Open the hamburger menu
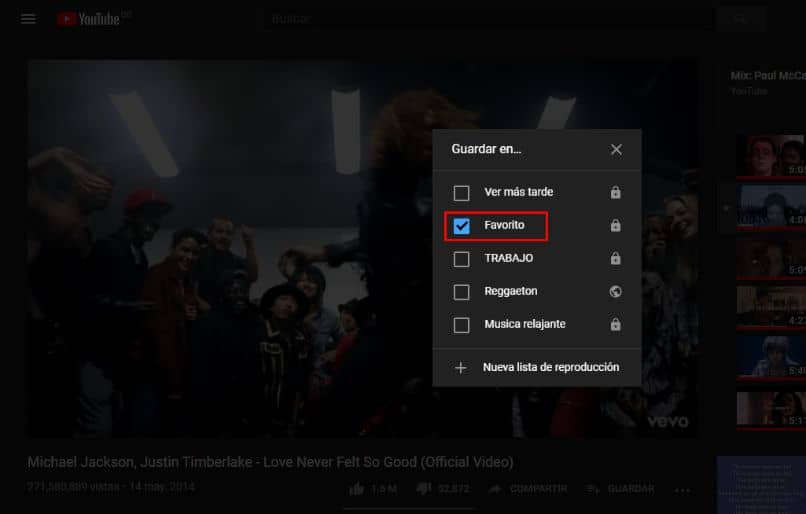The height and width of the screenshot is (514, 806). click(x=28, y=19)
